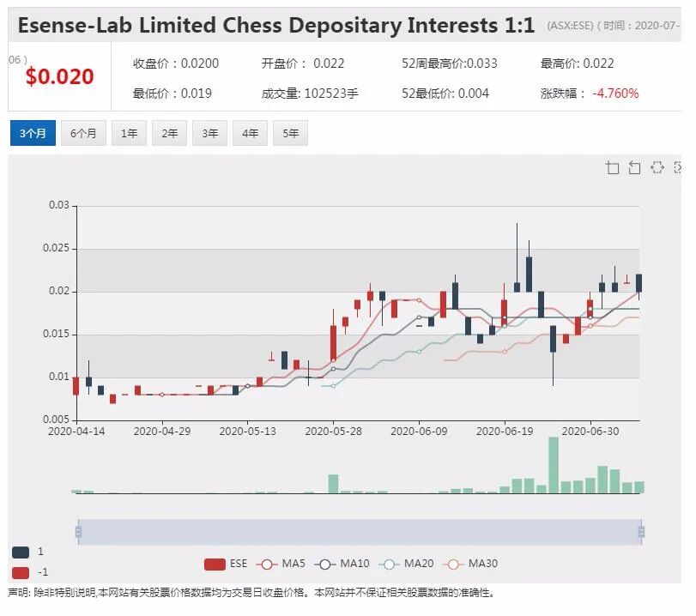Click the 2020-05-13 axis date label
This screenshot has width=696, height=616.
[x=248, y=432]
